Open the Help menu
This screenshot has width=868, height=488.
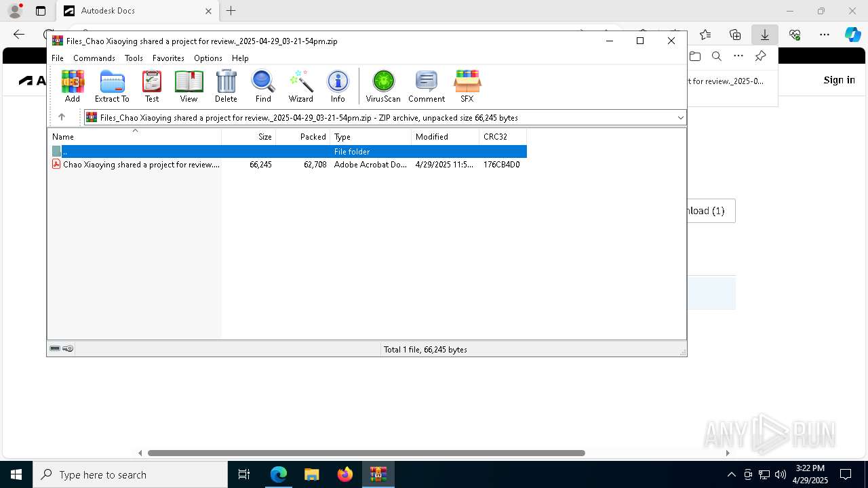pyautogui.click(x=240, y=58)
